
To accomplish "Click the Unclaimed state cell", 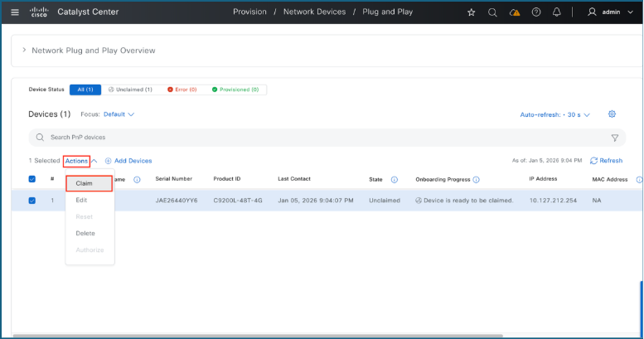I will click(385, 201).
